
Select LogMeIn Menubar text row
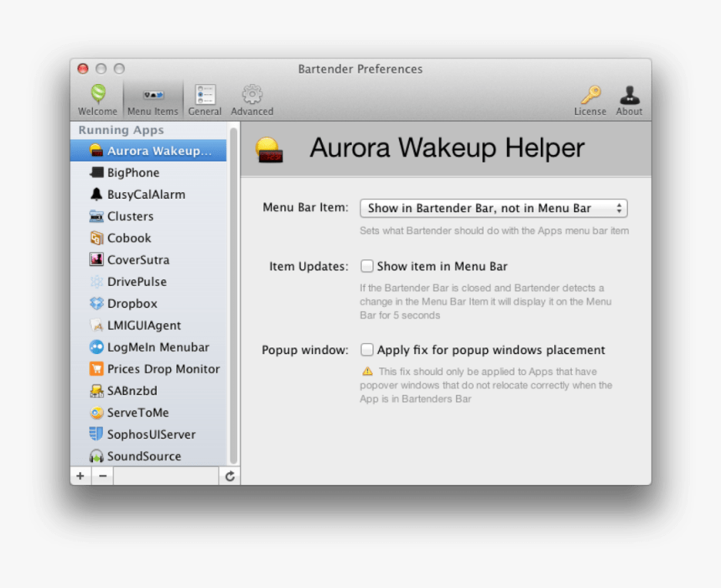pos(158,347)
